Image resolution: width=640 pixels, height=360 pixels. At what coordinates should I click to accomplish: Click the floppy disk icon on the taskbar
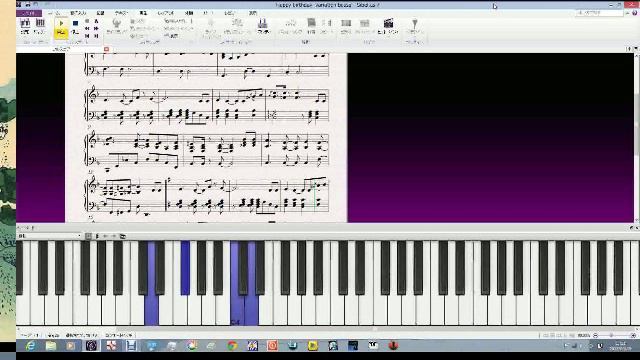131,346
